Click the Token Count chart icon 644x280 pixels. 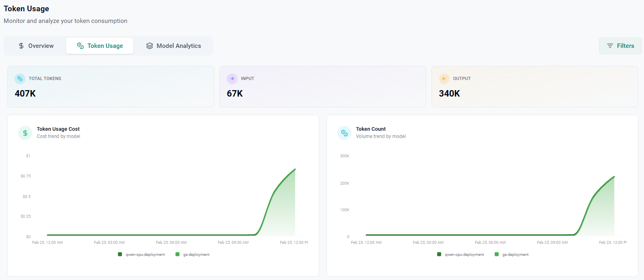point(344,133)
